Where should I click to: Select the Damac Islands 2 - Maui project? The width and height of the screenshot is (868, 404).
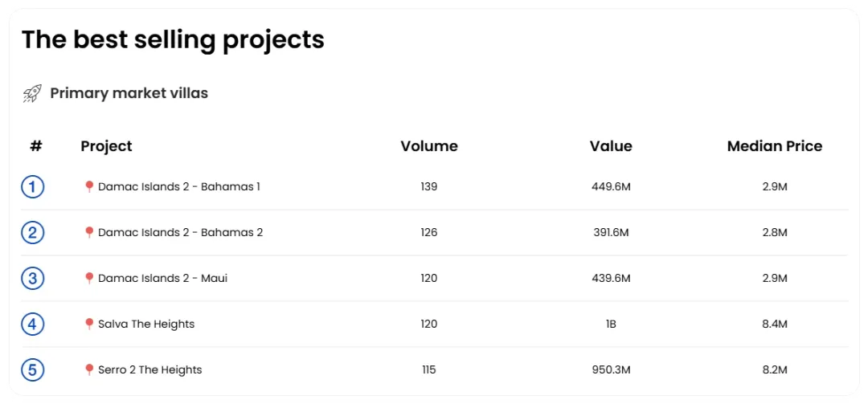162,279
